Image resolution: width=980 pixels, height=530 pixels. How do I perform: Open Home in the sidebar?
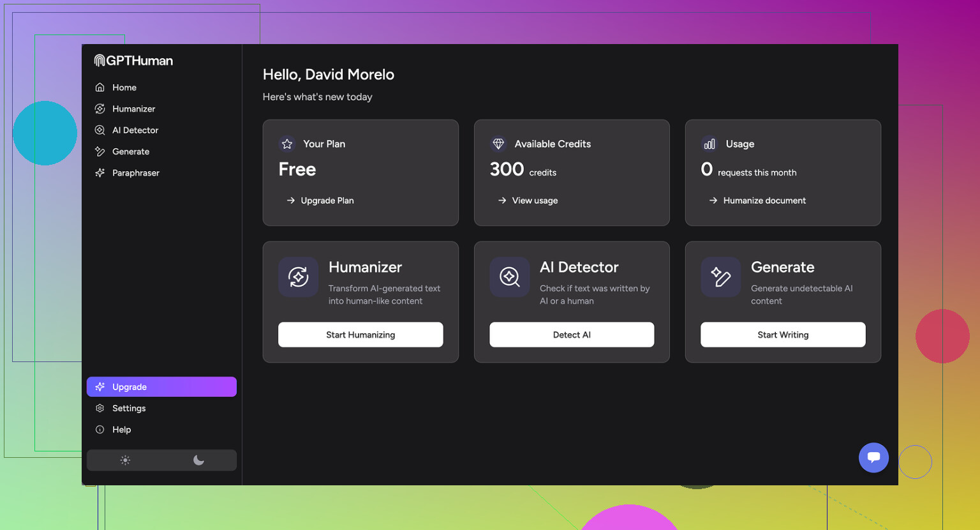124,87
